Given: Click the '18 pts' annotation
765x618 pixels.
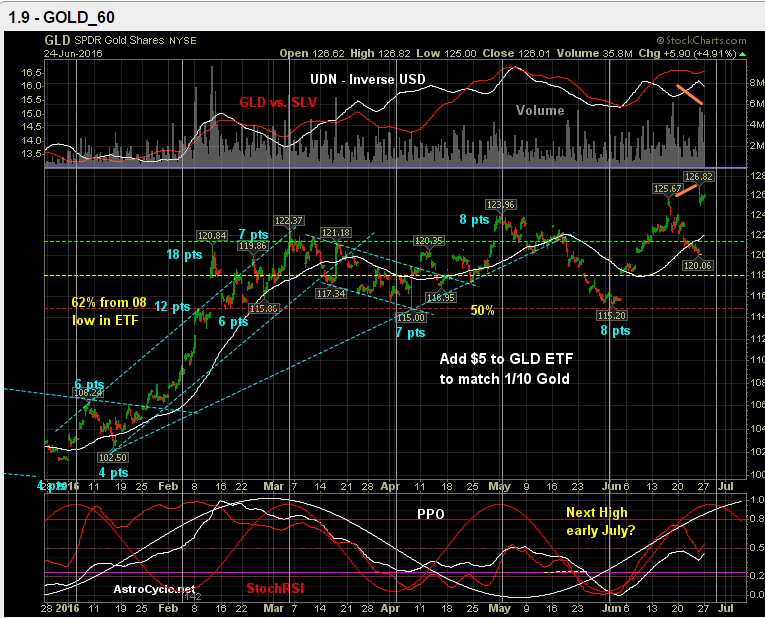Looking at the screenshot, I should coord(184,255).
